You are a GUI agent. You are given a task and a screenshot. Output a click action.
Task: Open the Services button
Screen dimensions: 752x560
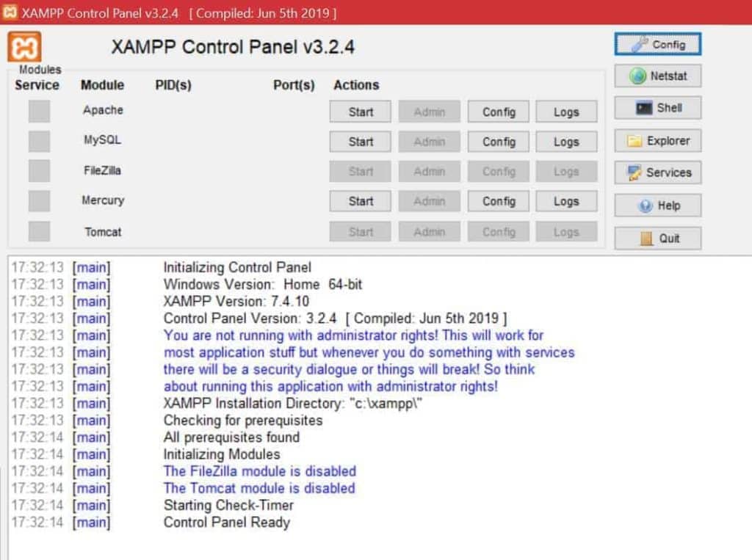657,172
